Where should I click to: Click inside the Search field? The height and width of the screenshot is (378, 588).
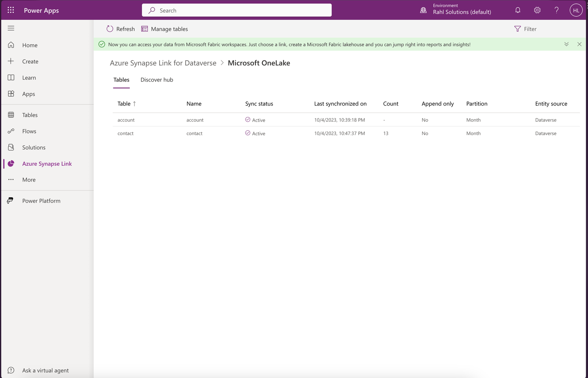(x=236, y=10)
